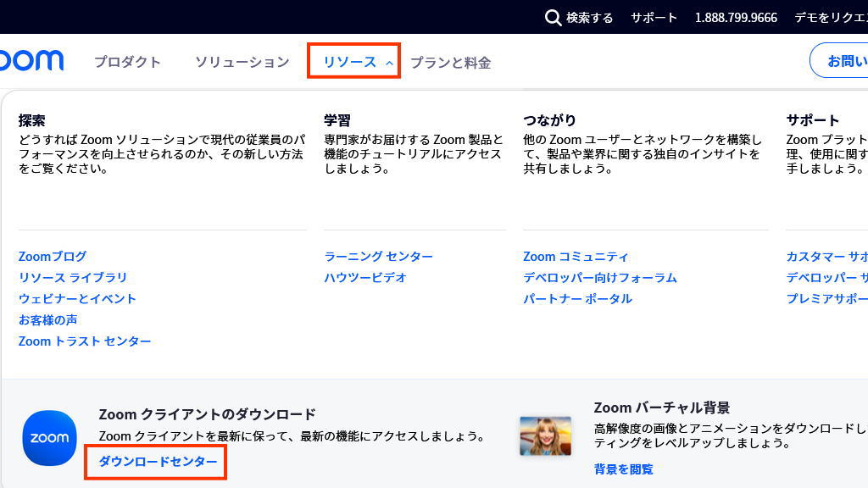Open サポート in the top bar
Screen dimensions: 868x488
point(654,18)
